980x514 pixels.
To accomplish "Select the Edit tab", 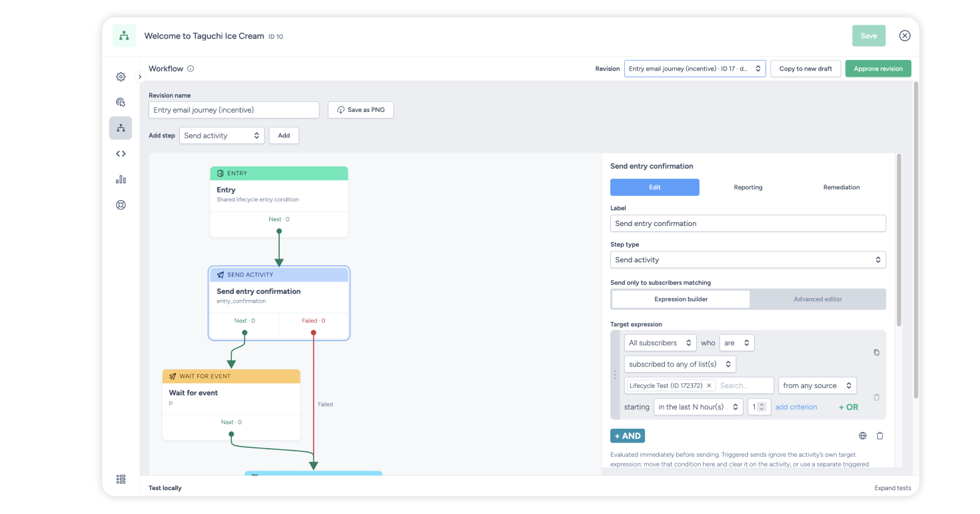I will pyautogui.click(x=655, y=187).
